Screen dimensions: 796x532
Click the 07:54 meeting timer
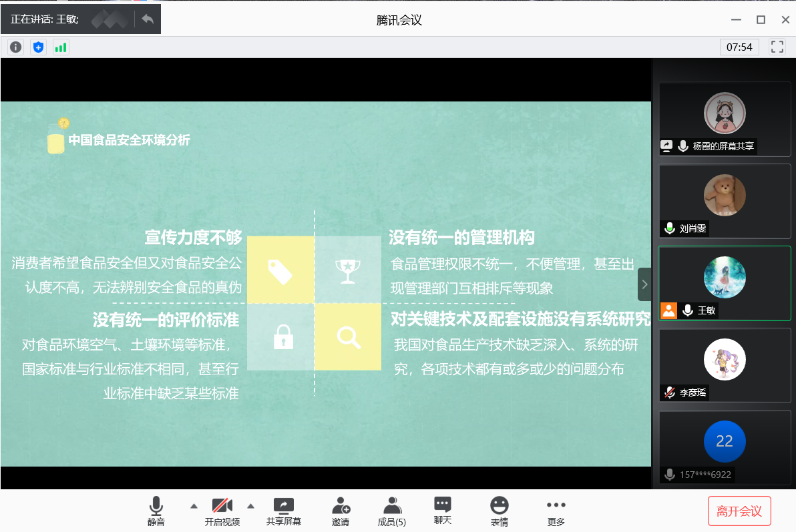[x=739, y=47]
